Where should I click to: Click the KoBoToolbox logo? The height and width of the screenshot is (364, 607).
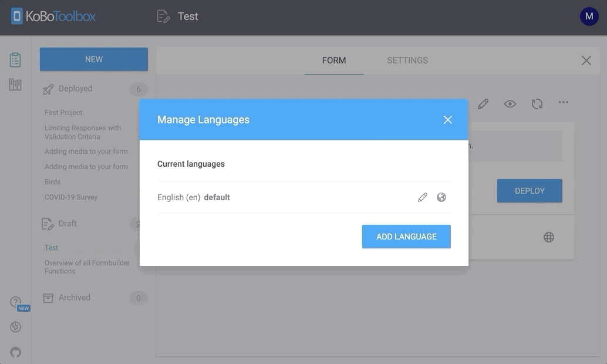(x=53, y=16)
